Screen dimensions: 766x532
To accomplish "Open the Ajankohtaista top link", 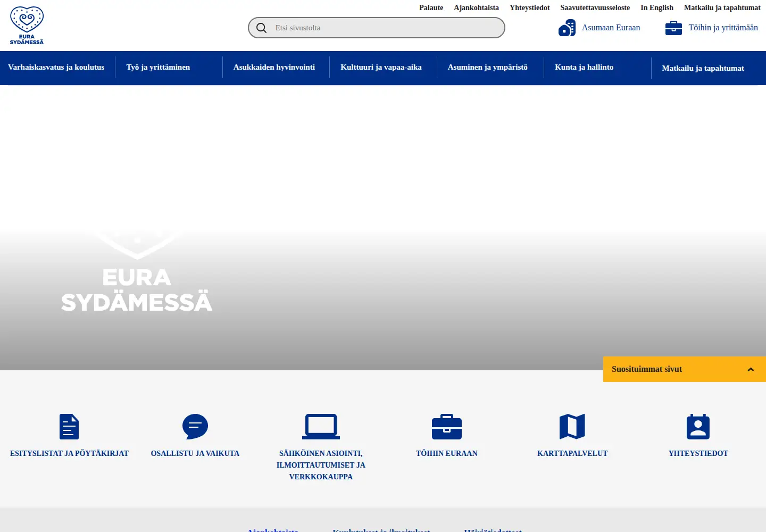I will point(476,7).
